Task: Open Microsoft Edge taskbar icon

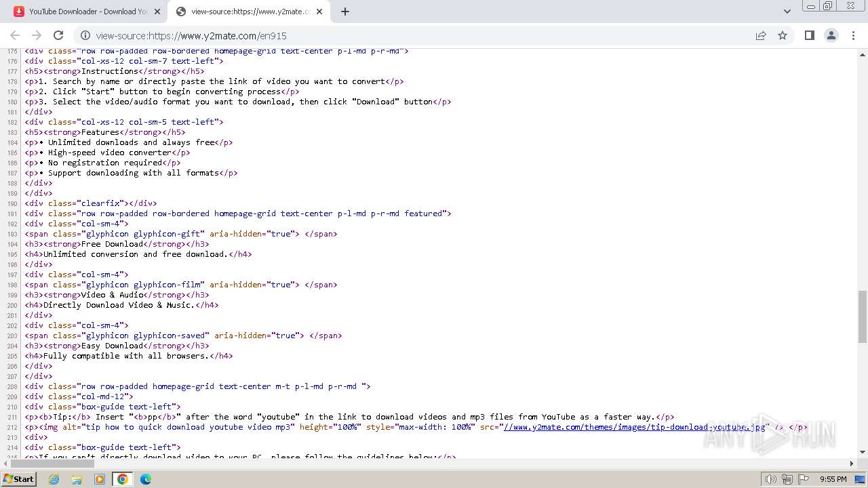Action: pyautogui.click(x=146, y=479)
